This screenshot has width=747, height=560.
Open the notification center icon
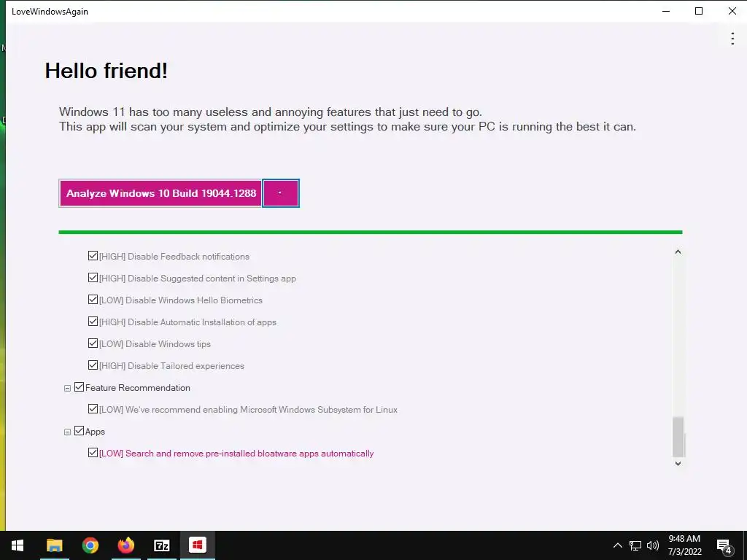724,546
